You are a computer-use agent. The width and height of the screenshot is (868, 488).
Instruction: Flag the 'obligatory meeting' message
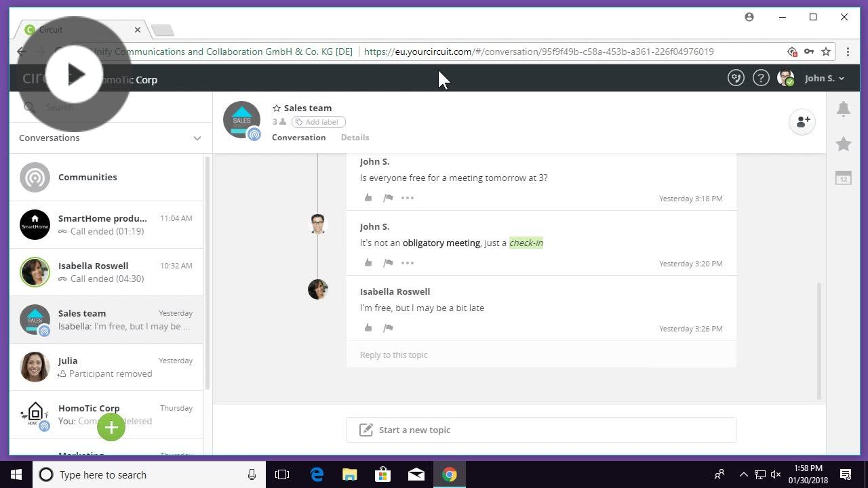click(388, 263)
